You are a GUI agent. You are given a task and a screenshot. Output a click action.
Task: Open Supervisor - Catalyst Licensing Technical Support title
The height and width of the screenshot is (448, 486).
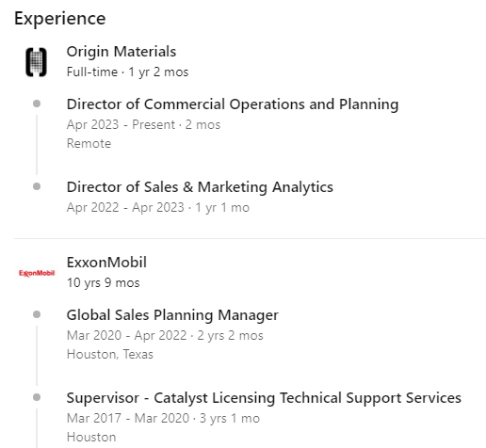[264, 398]
